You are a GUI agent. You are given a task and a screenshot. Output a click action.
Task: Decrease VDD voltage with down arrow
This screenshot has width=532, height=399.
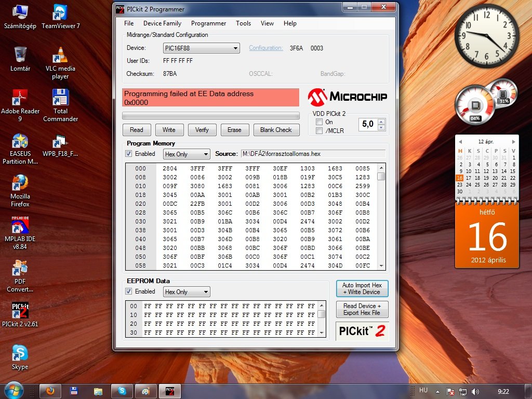(381, 128)
